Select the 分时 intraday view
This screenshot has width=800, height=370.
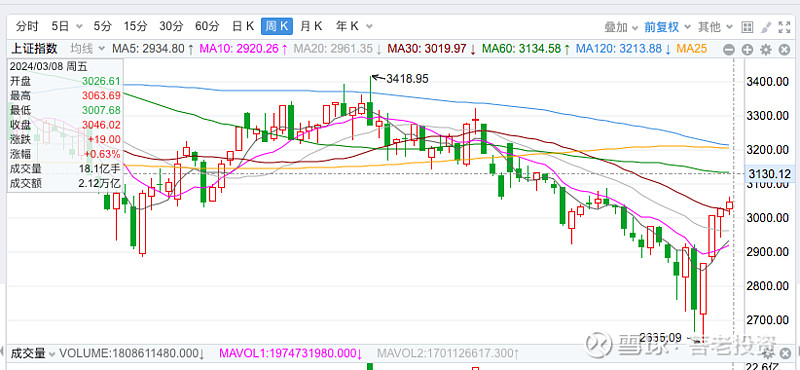click(28, 26)
